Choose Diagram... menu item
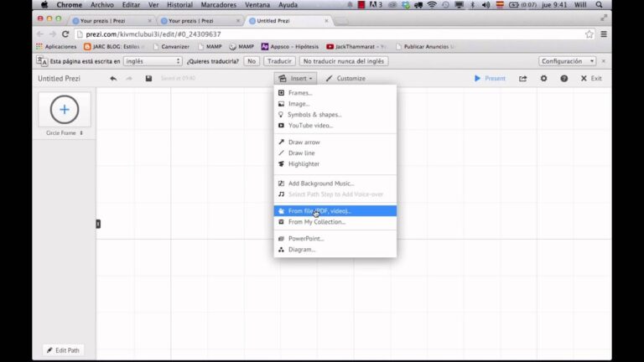 click(335, 250)
